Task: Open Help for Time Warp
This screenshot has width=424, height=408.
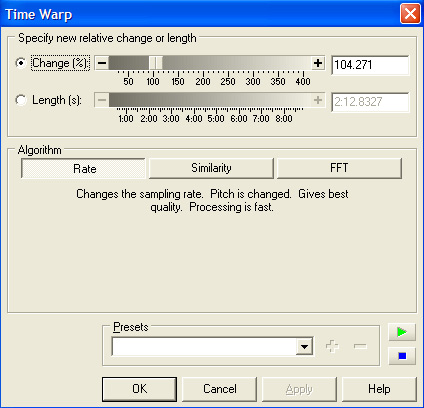Action: tap(379, 389)
